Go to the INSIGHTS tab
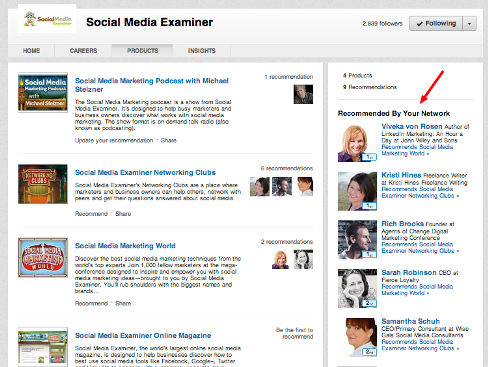 [202, 51]
